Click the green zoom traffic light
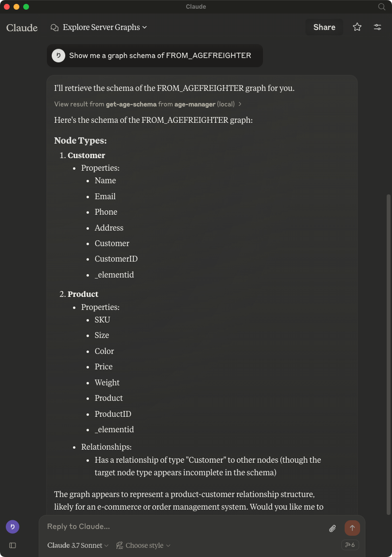Viewport: 392px width, 557px height. pyautogui.click(x=26, y=7)
